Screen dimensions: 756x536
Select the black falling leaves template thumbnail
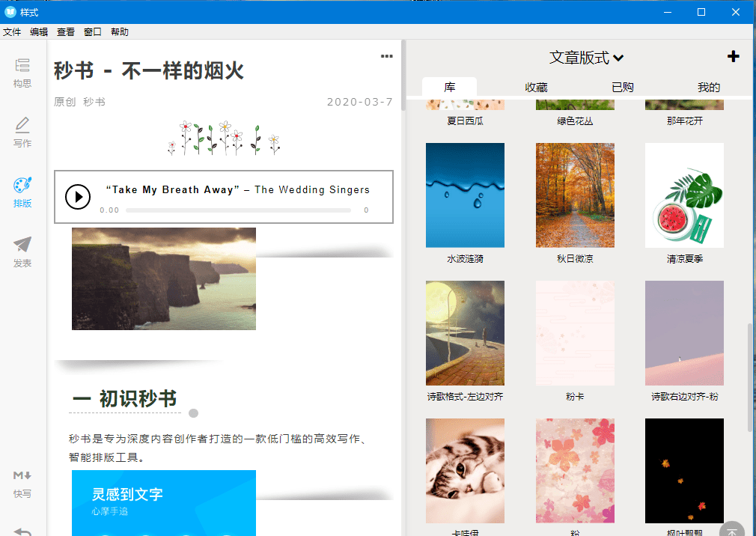point(684,471)
